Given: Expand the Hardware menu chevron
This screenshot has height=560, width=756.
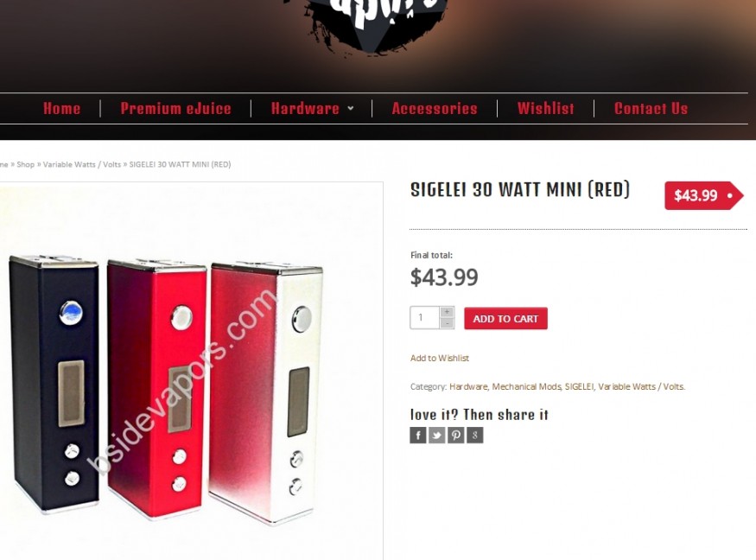Looking at the screenshot, I should 351,108.
